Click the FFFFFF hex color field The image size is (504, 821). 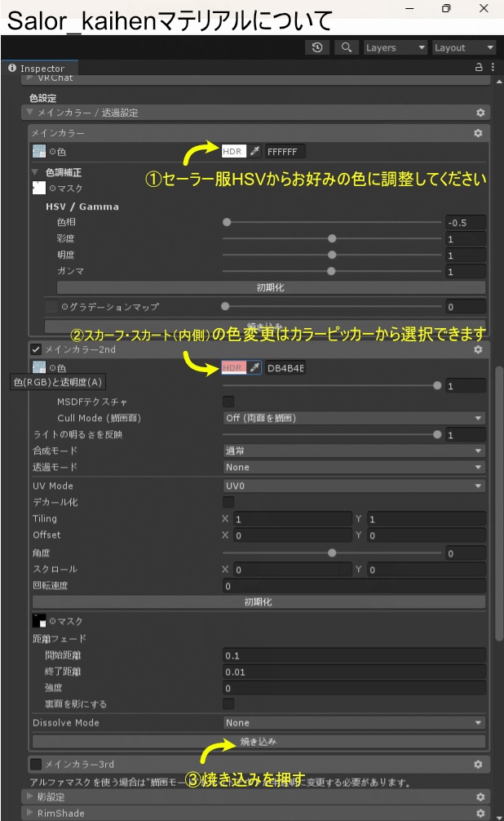(x=285, y=151)
